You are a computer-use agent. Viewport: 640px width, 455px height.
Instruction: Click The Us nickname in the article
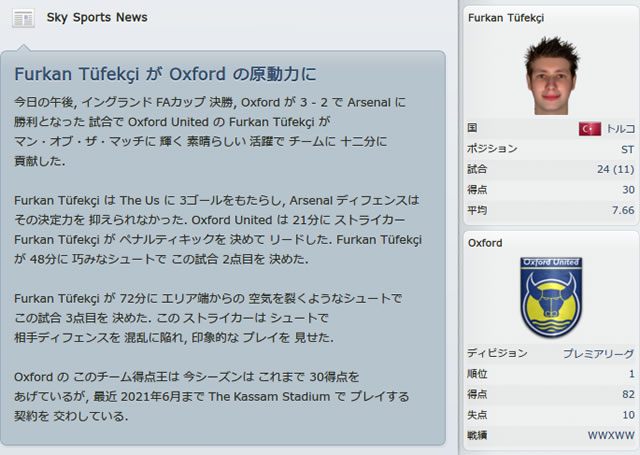click(x=139, y=201)
